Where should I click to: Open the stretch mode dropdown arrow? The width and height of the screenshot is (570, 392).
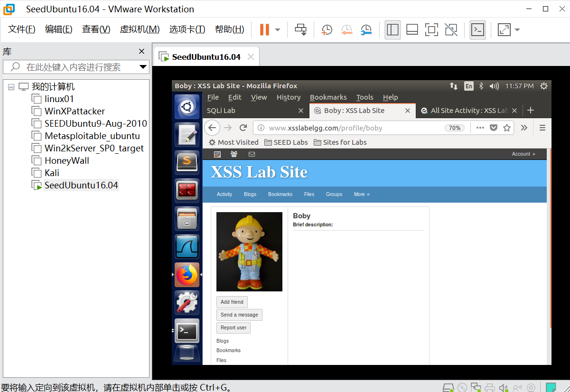[517, 30]
